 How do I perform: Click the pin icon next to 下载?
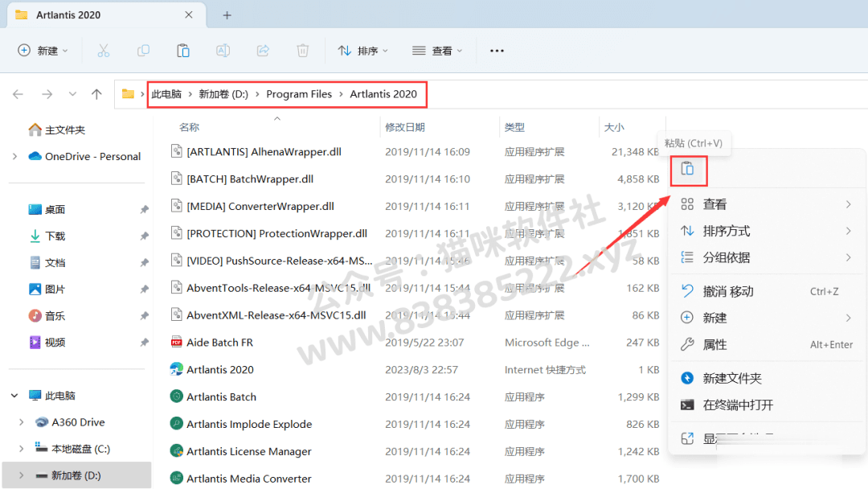145,236
